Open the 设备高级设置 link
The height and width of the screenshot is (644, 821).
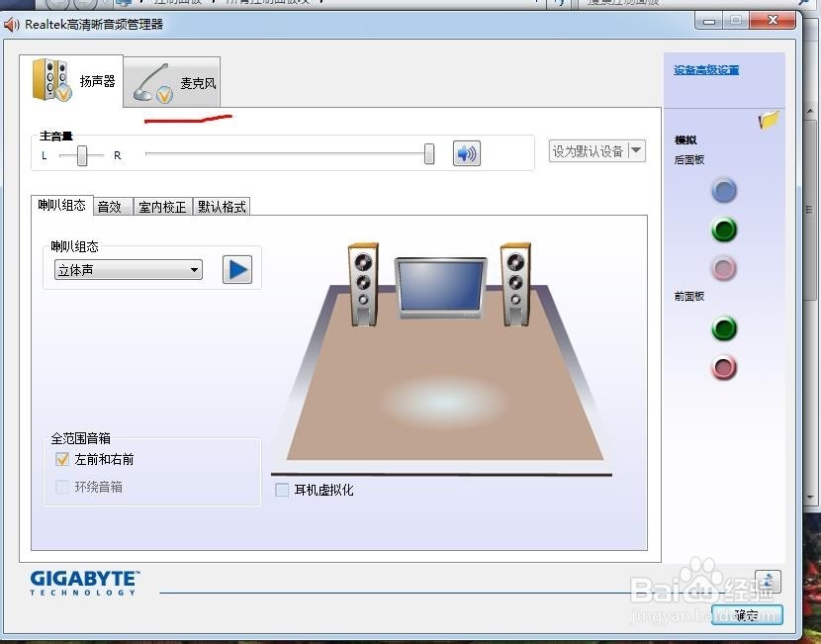[x=706, y=69]
